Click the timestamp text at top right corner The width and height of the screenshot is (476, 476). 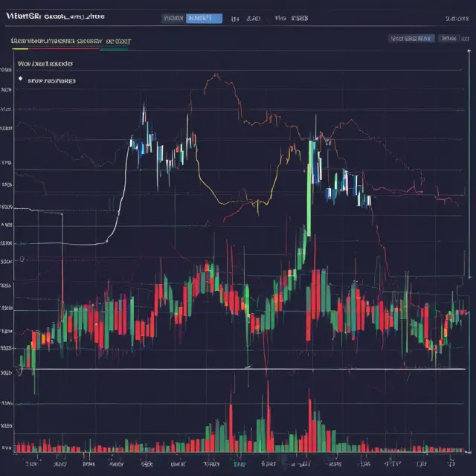coord(457,19)
